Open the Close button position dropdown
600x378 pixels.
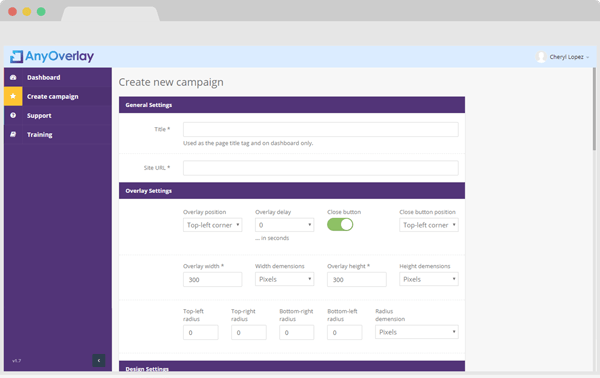tap(429, 225)
